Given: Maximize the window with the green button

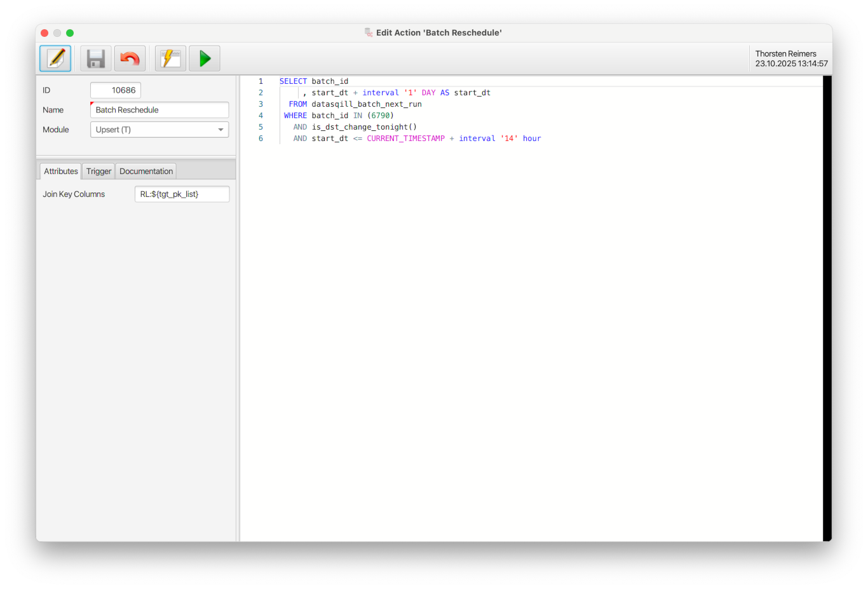Looking at the screenshot, I should pos(70,33).
